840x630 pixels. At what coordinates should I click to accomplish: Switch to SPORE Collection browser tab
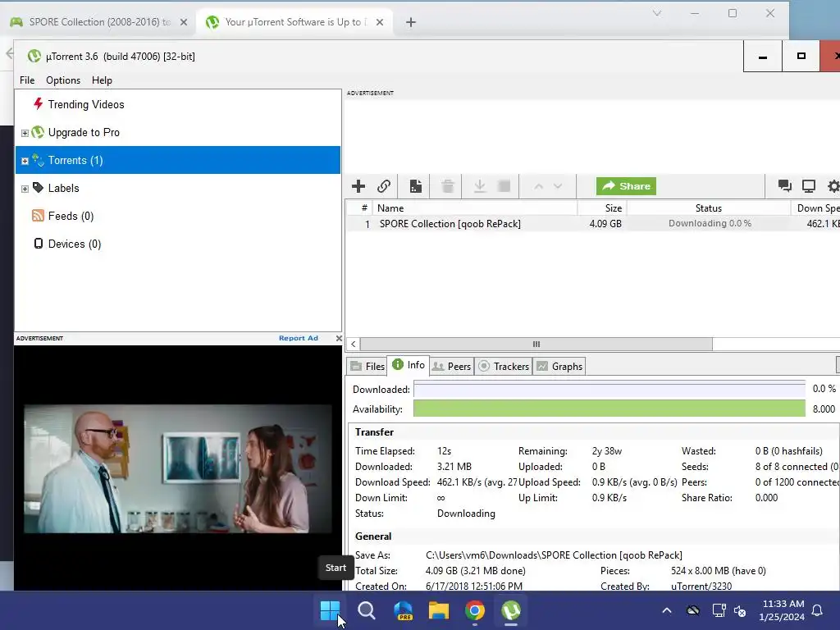click(99, 22)
